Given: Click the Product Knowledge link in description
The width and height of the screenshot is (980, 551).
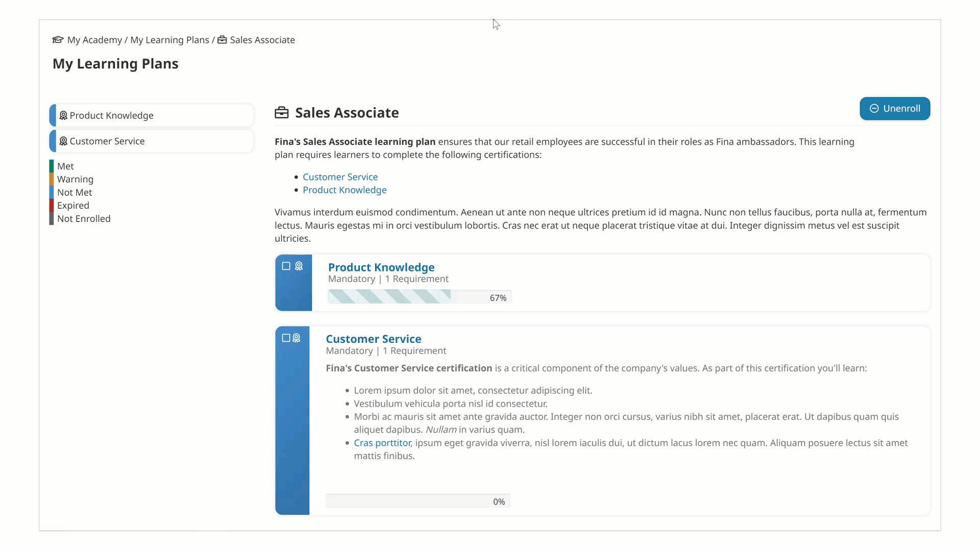Looking at the screenshot, I should click(345, 190).
